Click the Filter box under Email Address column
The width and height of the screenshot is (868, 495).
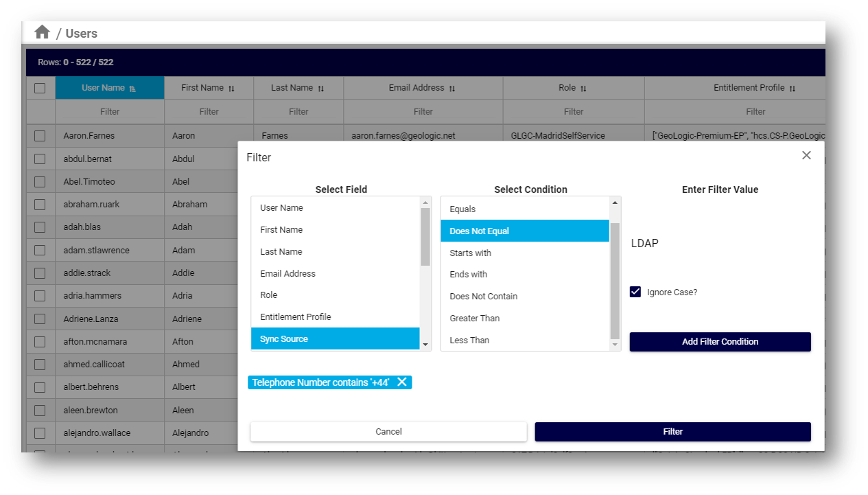point(423,111)
